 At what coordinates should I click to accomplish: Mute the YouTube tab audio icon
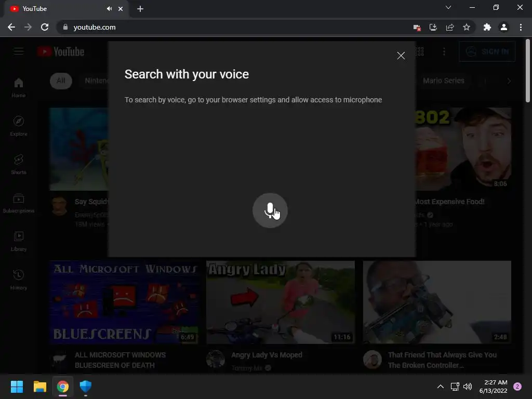click(109, 9)
